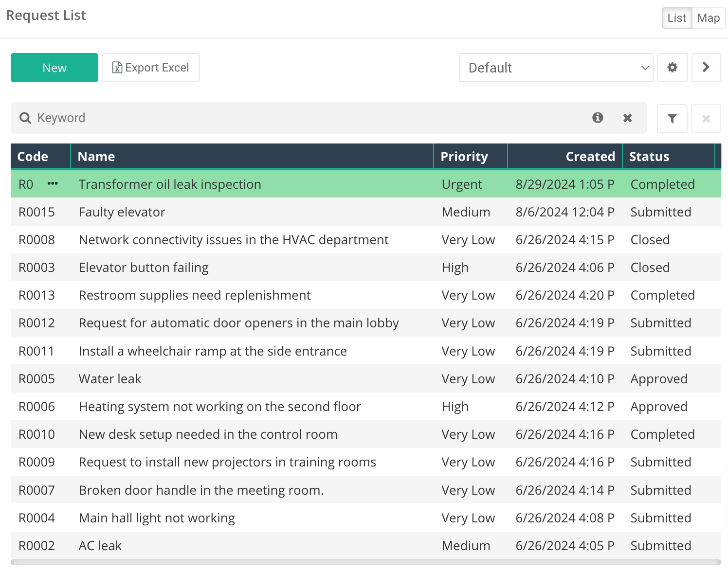
Task: Click the keyword search magnifier icon
Action: pyautogui.click(x=25, y=118)
